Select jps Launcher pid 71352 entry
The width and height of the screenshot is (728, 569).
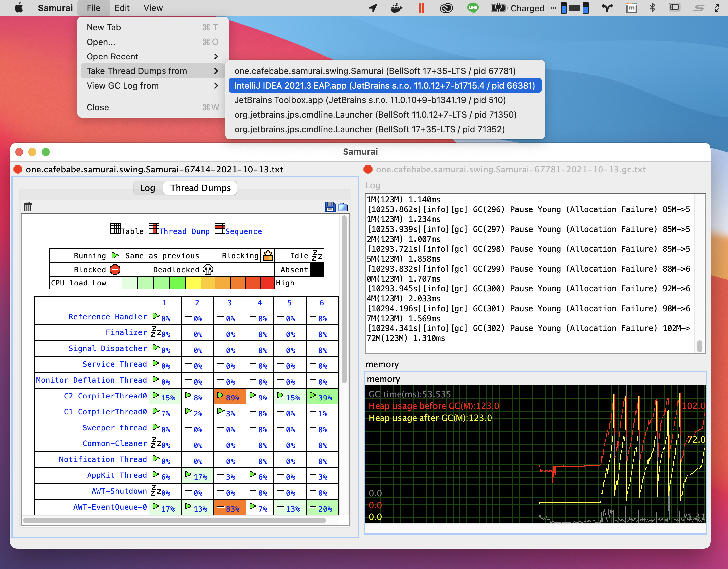(385, 129)
